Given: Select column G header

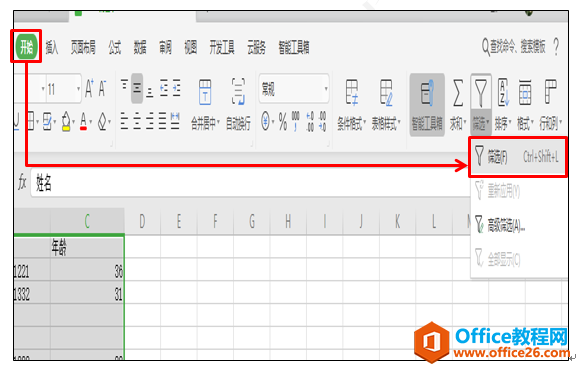Looking at the screenshot, I should pyautogui.click(x=252, y=221).
